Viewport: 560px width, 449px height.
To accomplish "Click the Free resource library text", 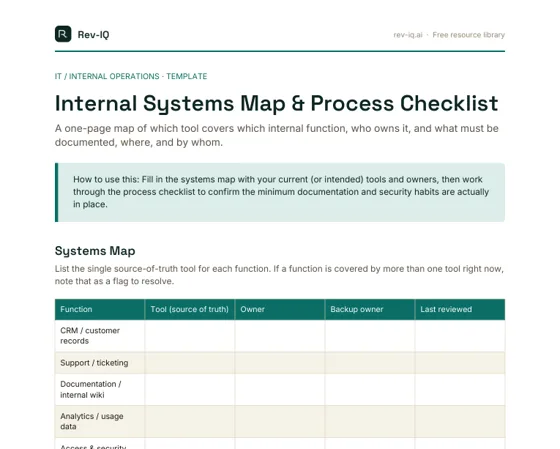I will pyautogui.click(x=469, y=35).
